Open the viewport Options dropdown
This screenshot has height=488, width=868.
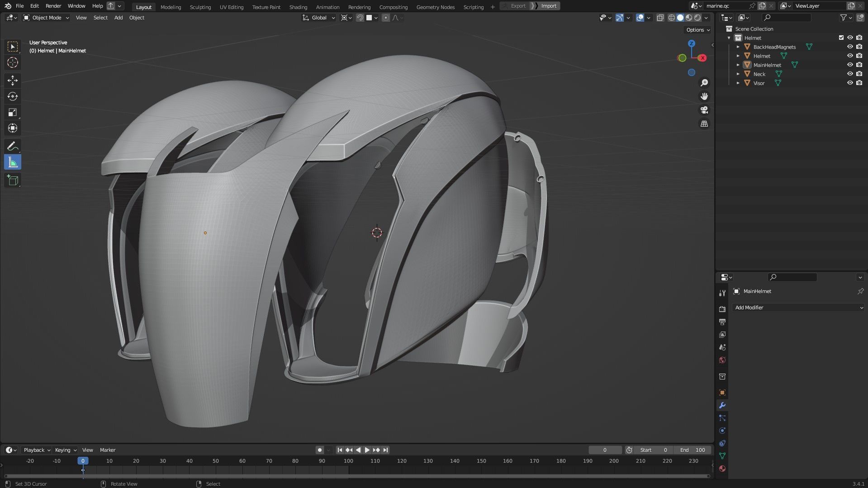pos(698,30)
